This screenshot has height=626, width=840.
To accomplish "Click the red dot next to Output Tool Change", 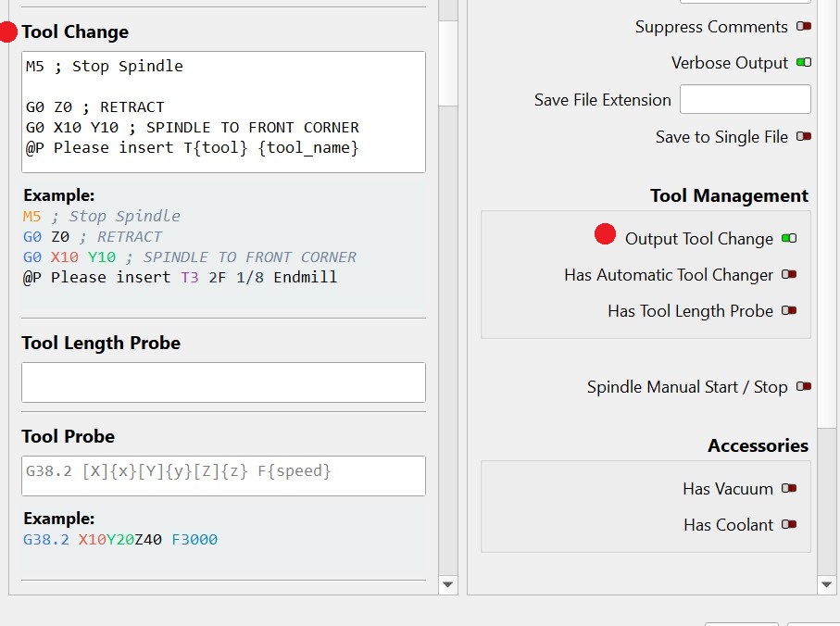I will coord(605,235).
